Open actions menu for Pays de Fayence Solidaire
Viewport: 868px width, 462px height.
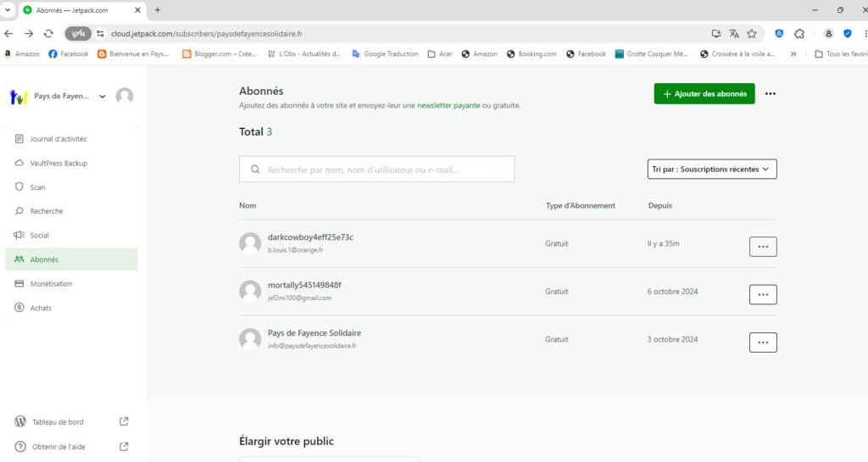(762, 342)
